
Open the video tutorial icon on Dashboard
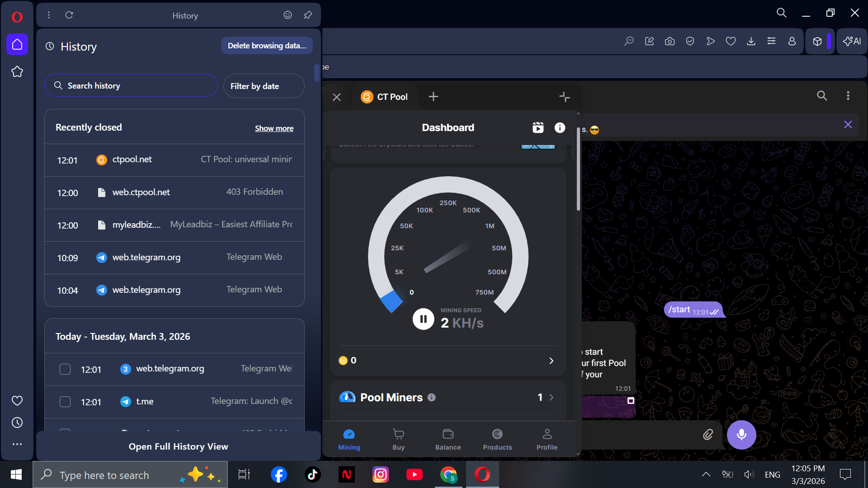pyautogui.click(x=538, y=128)
